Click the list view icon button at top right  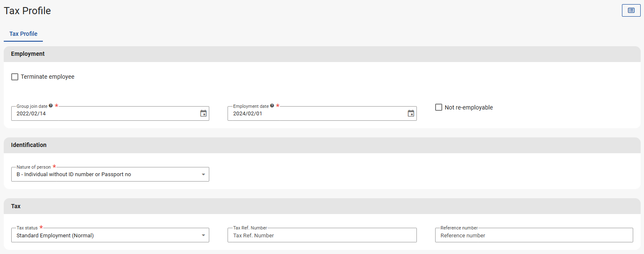pyautogui.click(x=631, y=10)
